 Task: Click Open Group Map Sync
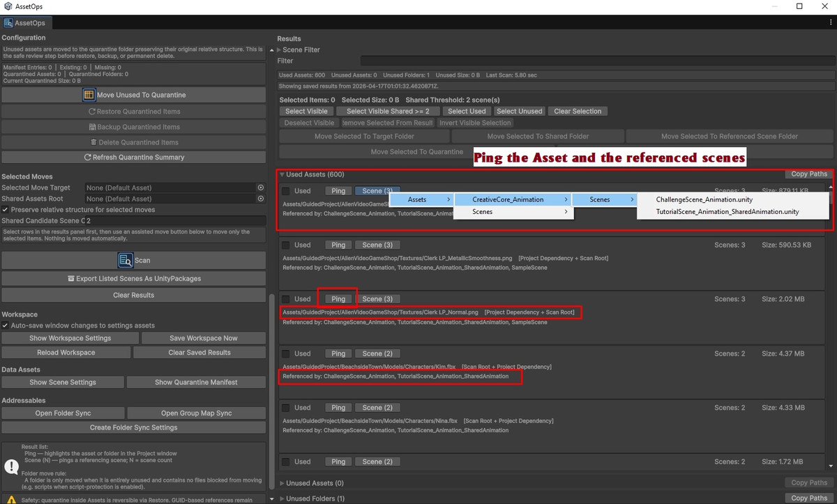click(x=196, y=413)
